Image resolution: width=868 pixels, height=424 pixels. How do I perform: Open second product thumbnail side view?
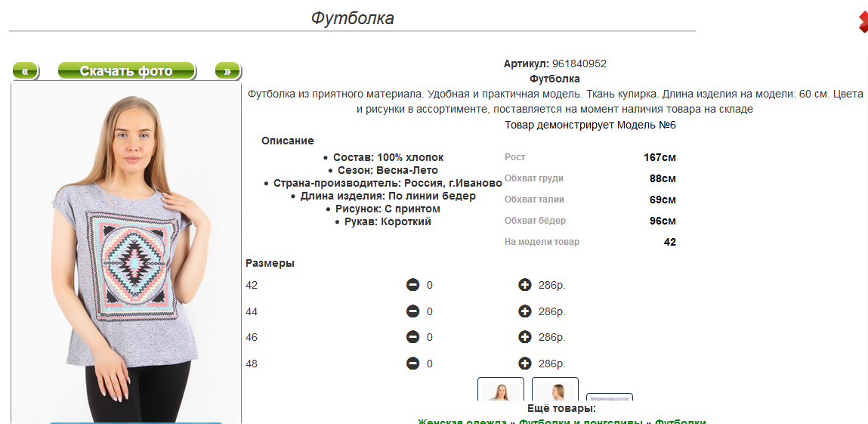click(555, 389)
